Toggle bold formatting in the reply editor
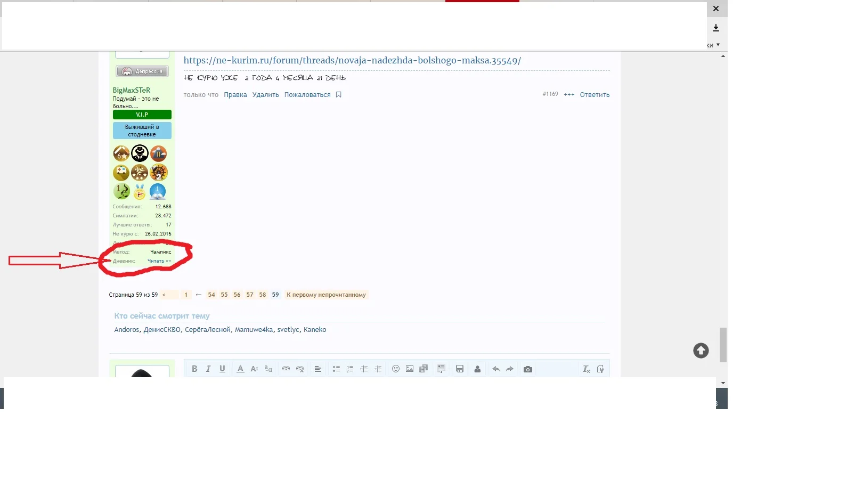The height and width of the screenshot is (504, 863). click(195, 368)
